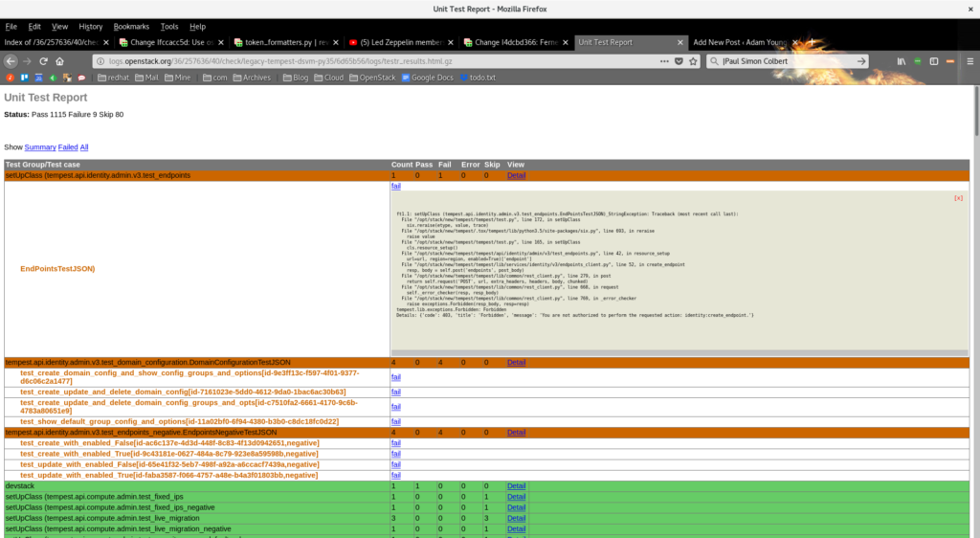The image size is (980, 538).
Task: Show site information for logs.openstack.org
Action: click(100, 61)
